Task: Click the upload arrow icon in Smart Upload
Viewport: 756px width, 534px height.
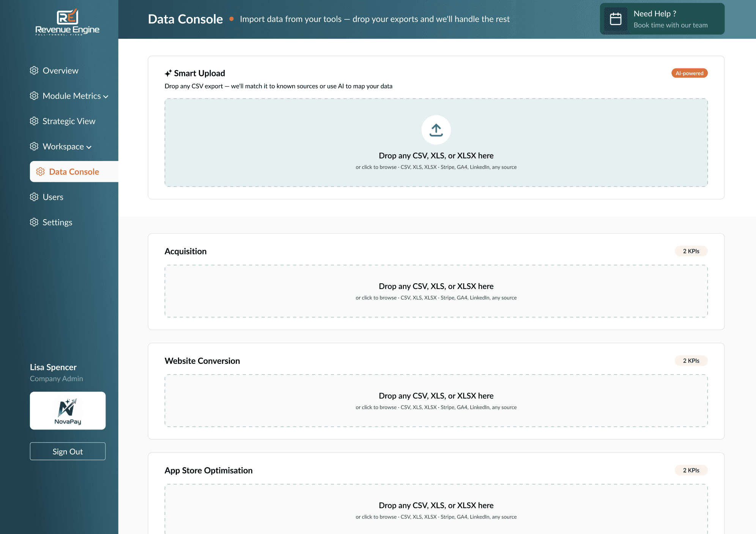Action: (436, 130)
